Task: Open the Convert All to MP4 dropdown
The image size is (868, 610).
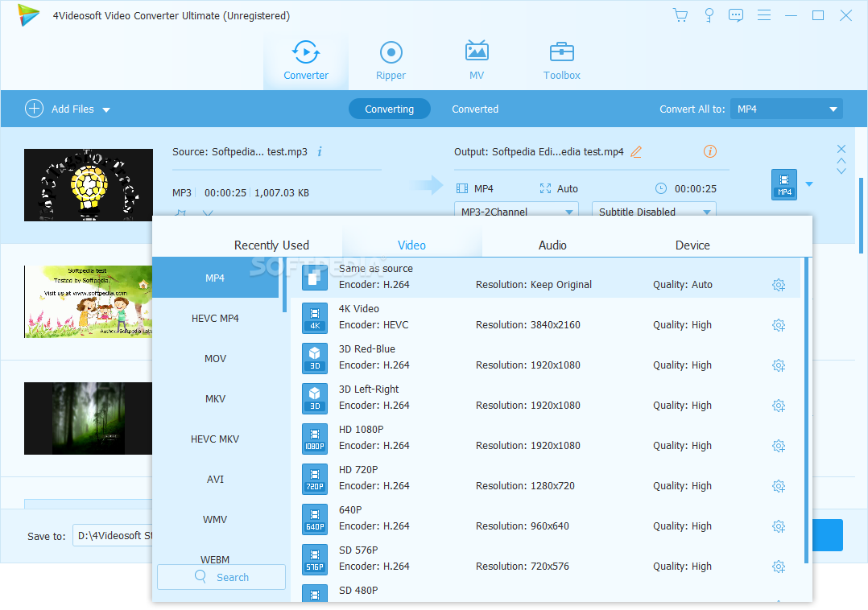Action: pos(786,109)
